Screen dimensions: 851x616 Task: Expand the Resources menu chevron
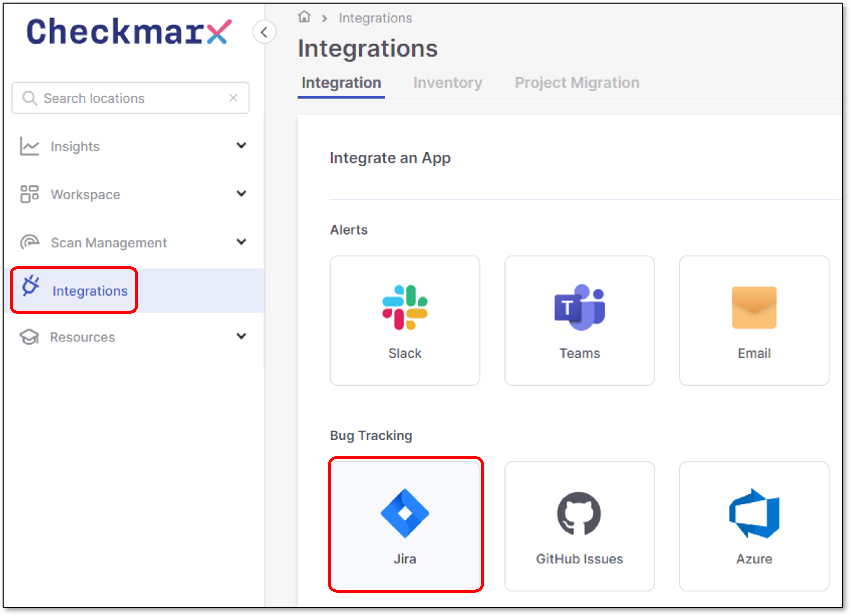click(241, 336)
